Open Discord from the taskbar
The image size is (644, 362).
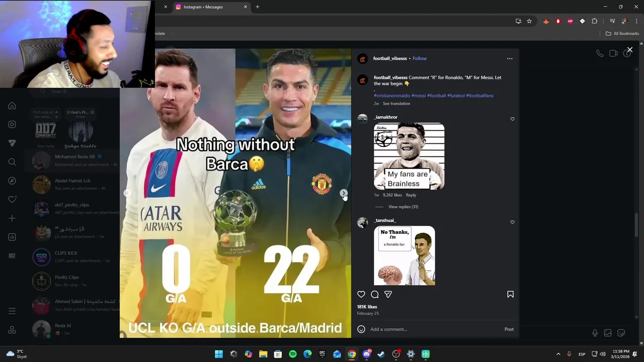[x=367, y=354]
